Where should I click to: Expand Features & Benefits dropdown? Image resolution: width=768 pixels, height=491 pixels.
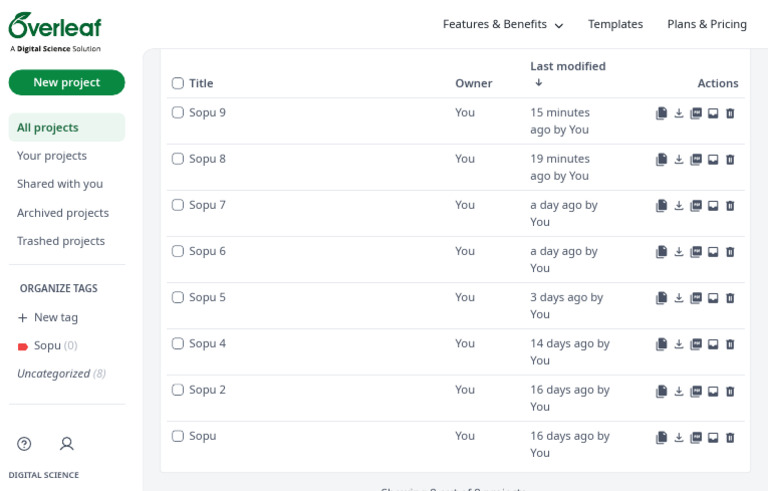click(503, 24)
